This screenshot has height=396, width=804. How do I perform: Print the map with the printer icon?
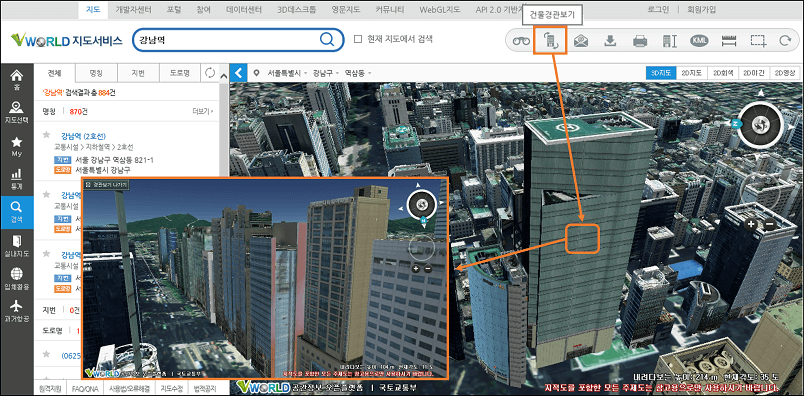pos(640,41)
